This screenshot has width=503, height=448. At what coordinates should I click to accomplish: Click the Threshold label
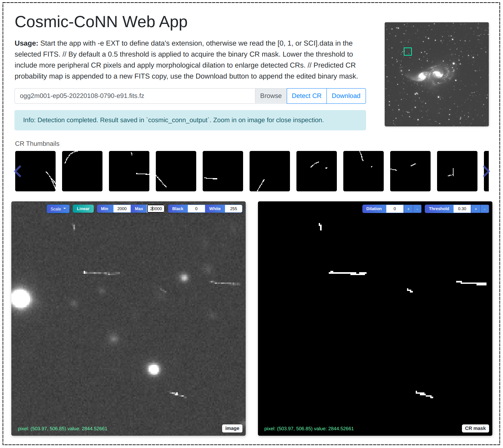point(439,209)
